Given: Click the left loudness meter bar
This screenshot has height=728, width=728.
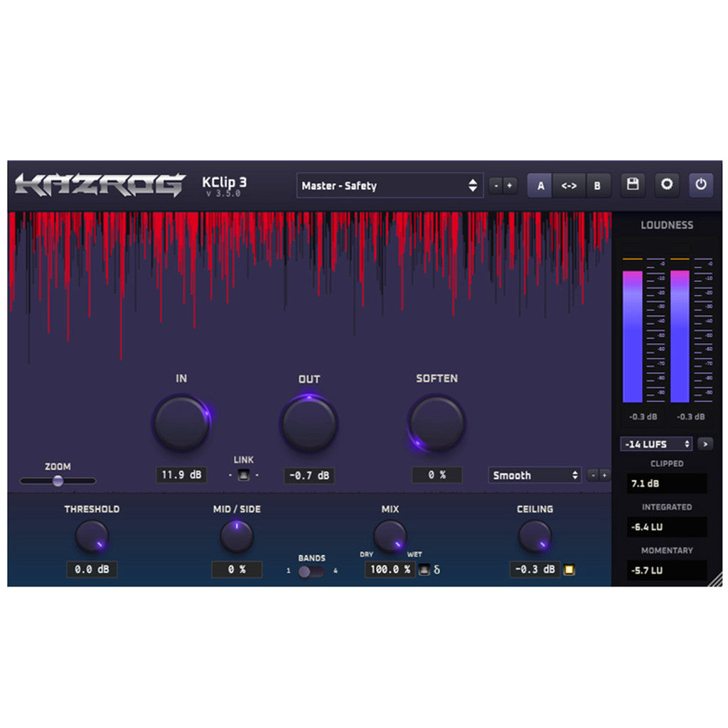Looking at the screenshot, I should click(632, 336).
